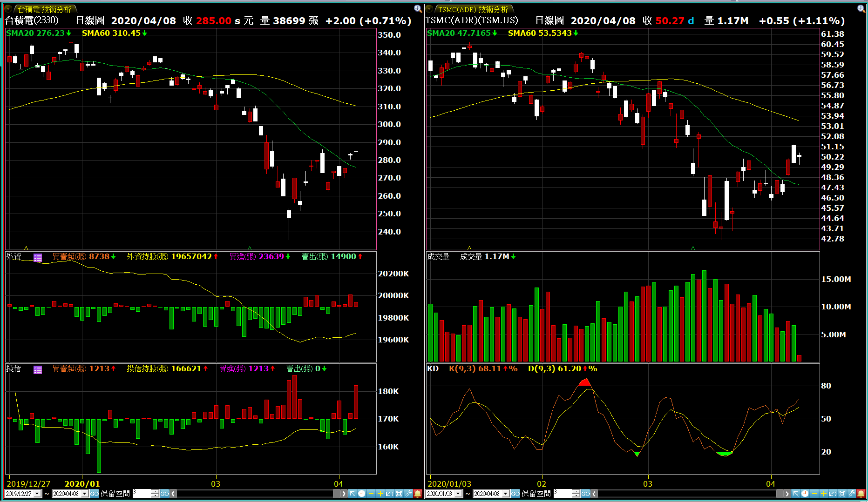This screenshot has width=868, height=502.
Task: Click the alert bell icon in the TSMC(ADR) toolbar
Action: (861, 494)
